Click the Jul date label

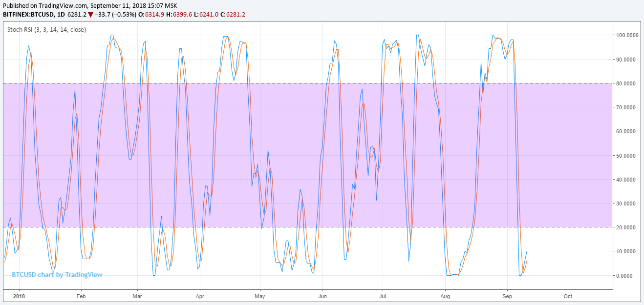383,296
